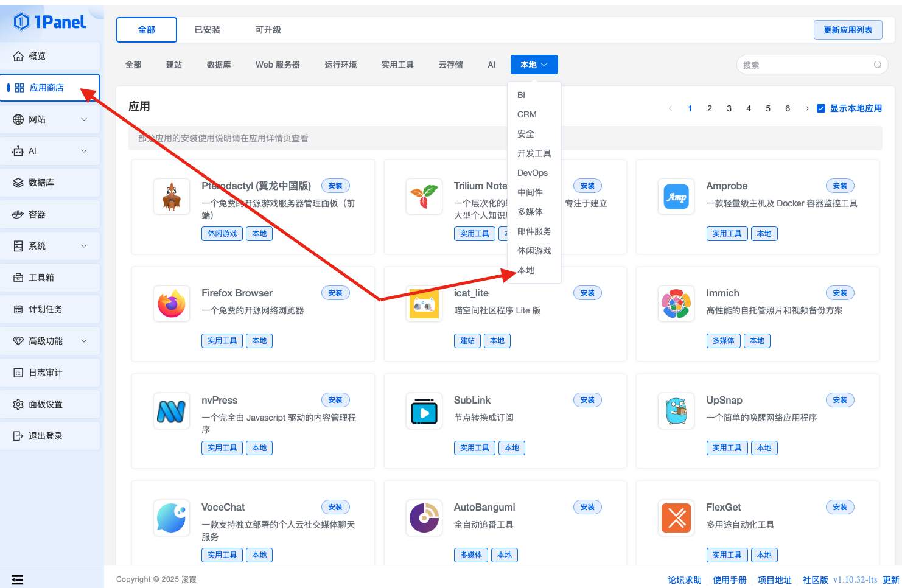
Task: Click the panel settings (面板设置) gear icon
Action: point(18,404)
